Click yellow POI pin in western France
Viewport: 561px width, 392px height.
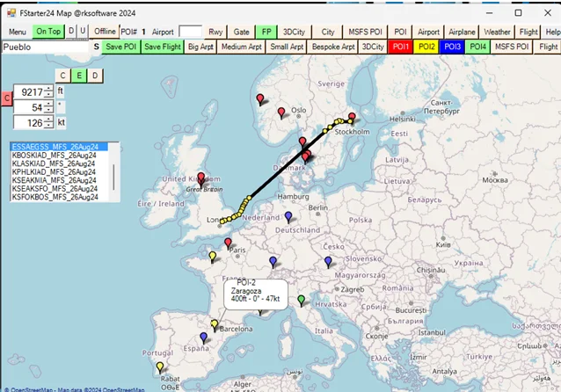(x=213, y=256)
